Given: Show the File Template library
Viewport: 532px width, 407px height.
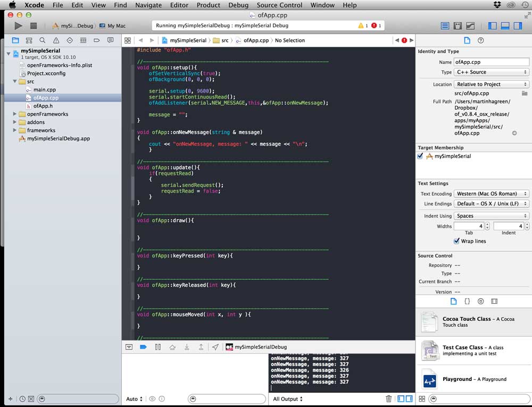Looking at the screenshot, I should (453, 301).
